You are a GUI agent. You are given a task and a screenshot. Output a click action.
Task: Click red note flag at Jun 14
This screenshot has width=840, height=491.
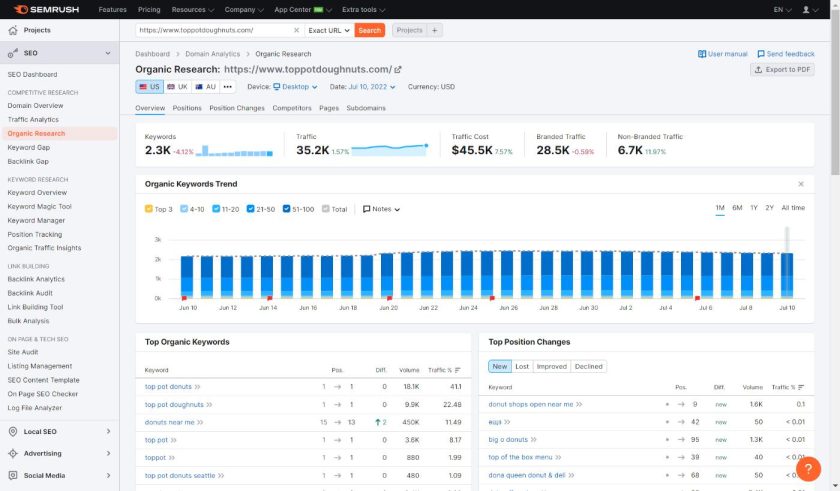(x=269, y=298)
